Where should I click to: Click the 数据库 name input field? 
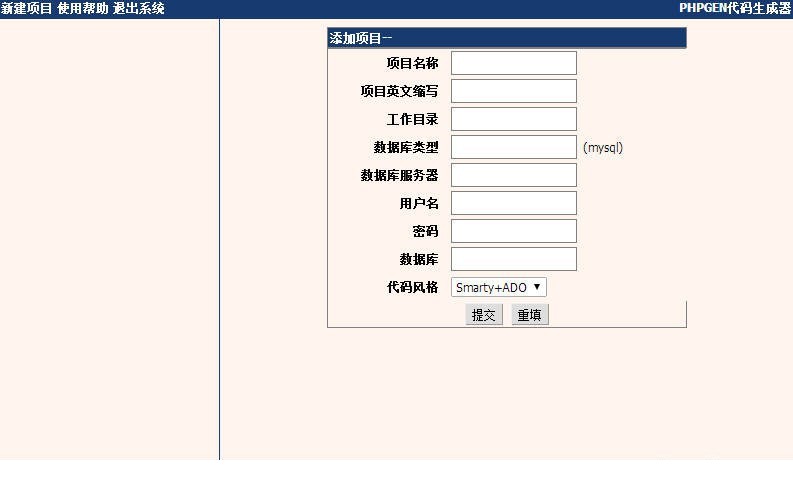point(514,259)
